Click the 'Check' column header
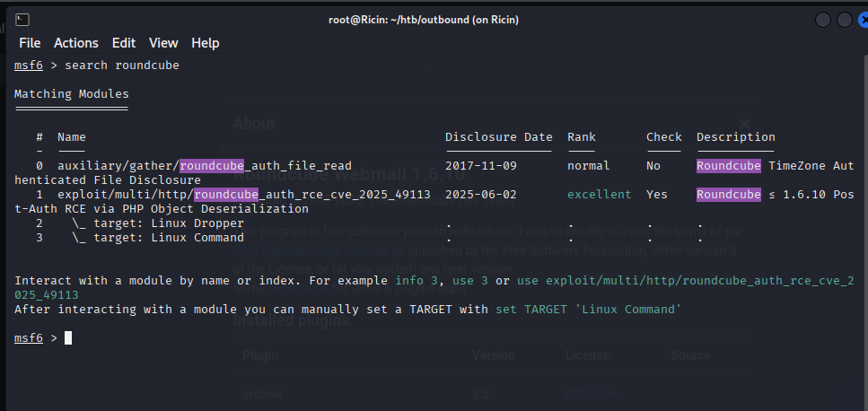This screenshot has height=411, width=868. coord(663,137)
